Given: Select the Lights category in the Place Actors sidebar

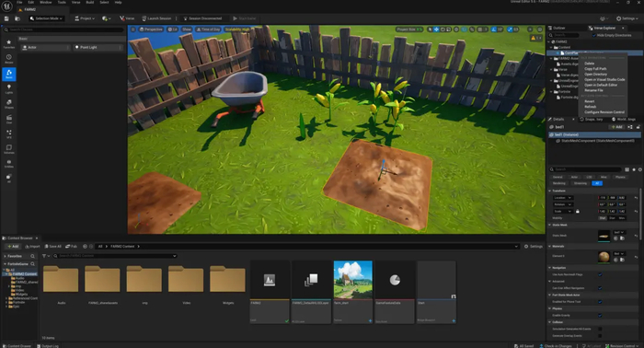Looking at the screenshot, I should 8,88.
